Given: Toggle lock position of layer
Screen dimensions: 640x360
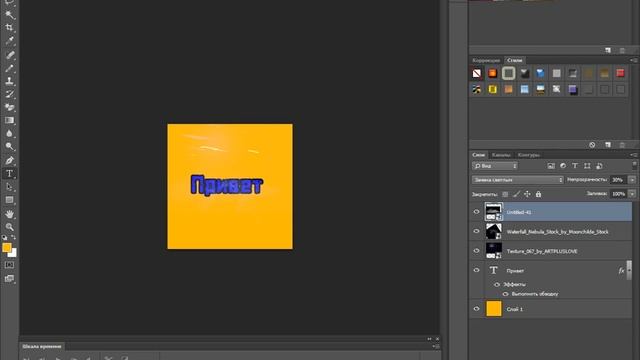Looking at the screenshot, I should (527, 194).
